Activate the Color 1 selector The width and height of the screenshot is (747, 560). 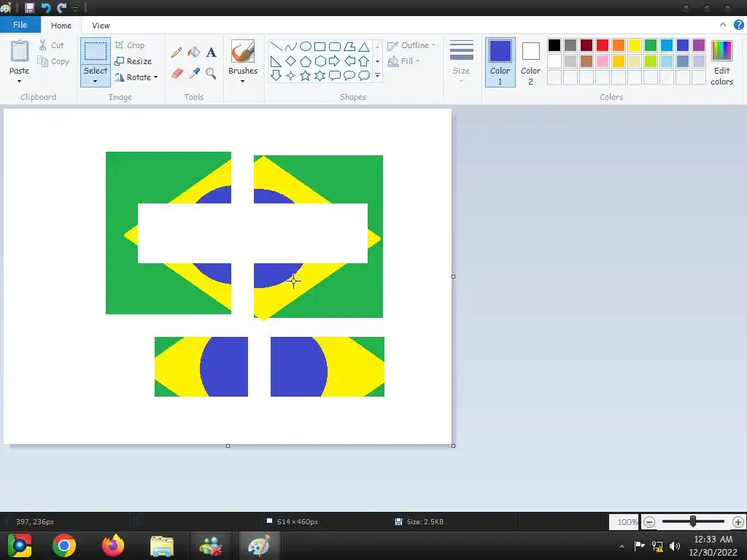pyautogui.click(x=500, y=63)
